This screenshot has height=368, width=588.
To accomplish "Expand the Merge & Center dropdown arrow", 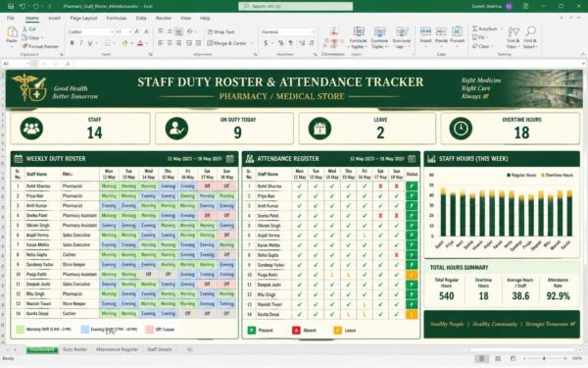I will [252, 43].
